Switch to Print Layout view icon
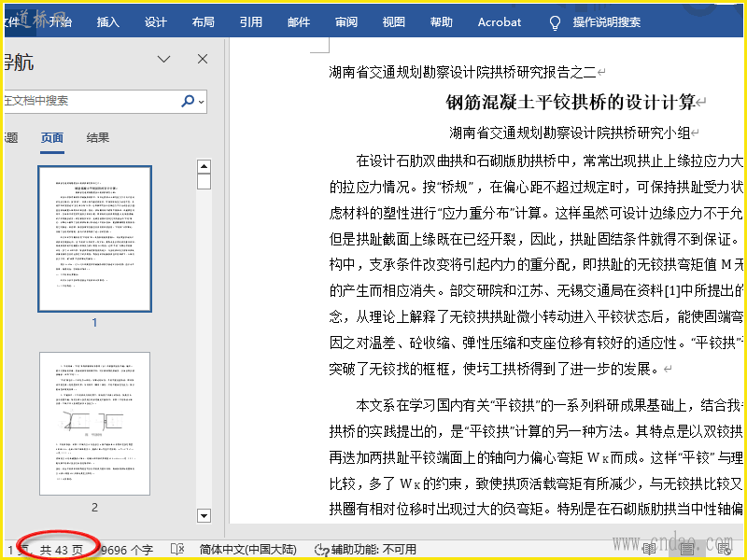This screenshot has width=747, height=560. pos(686,550)
